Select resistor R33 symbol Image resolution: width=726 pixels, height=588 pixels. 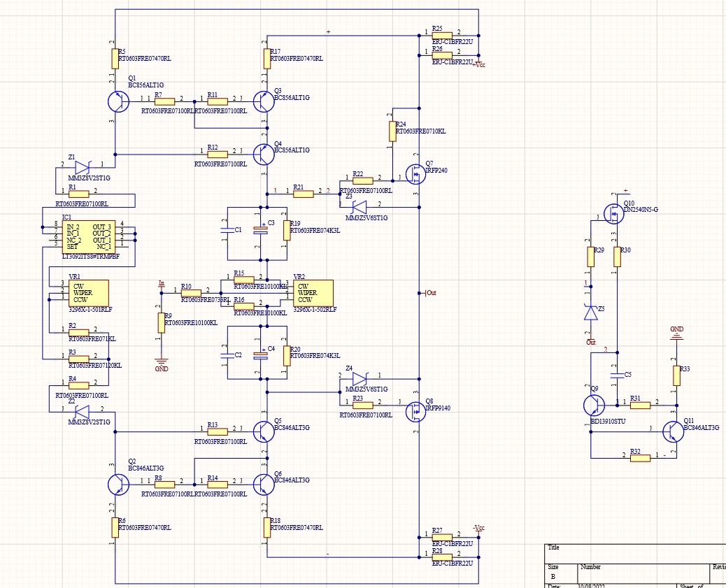coord(676,375)
